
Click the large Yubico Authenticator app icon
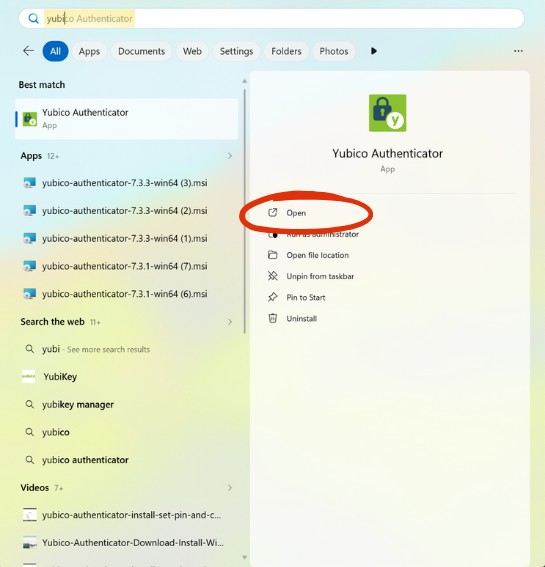[388, 113]
